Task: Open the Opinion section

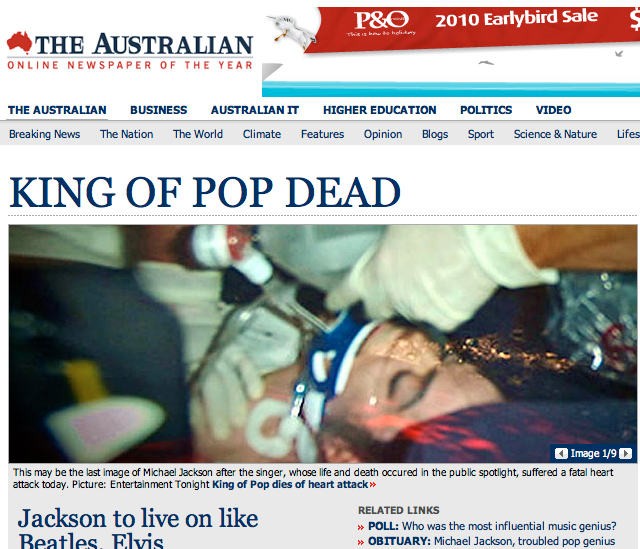Action: 383,134
